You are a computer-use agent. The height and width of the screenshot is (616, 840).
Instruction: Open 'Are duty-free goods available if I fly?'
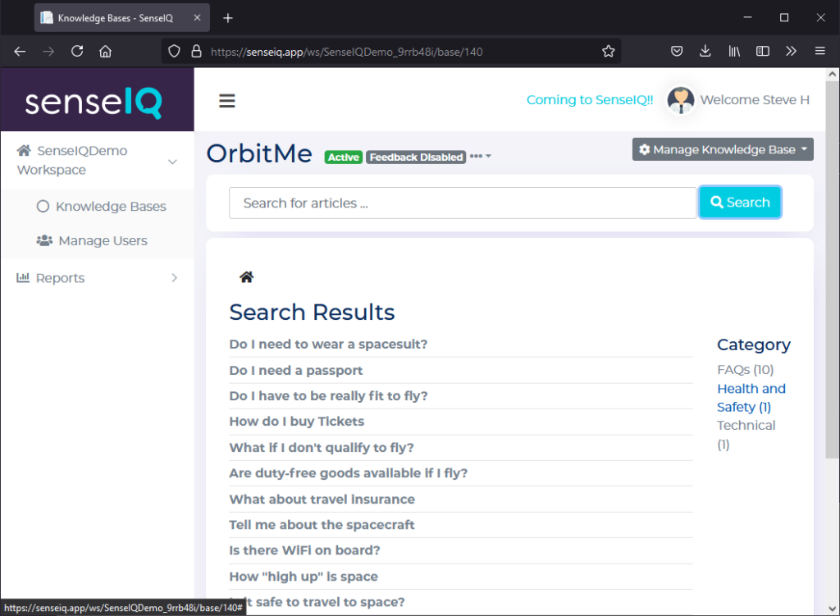tap(348, 473)
